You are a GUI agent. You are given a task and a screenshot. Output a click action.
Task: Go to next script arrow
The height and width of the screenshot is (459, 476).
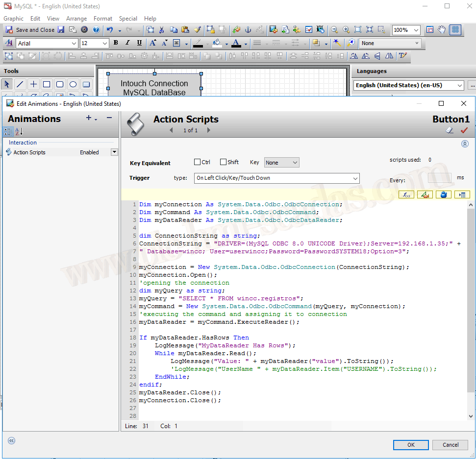209,130
